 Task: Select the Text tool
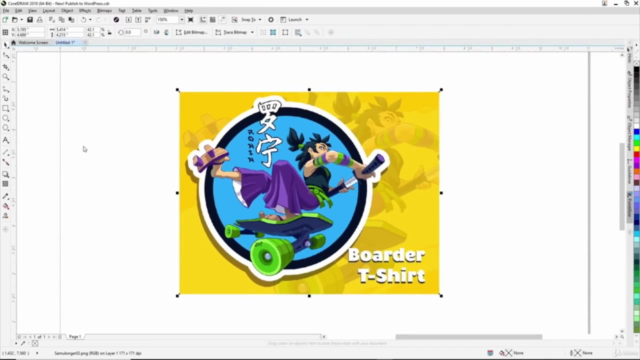(x=6, y=140)
